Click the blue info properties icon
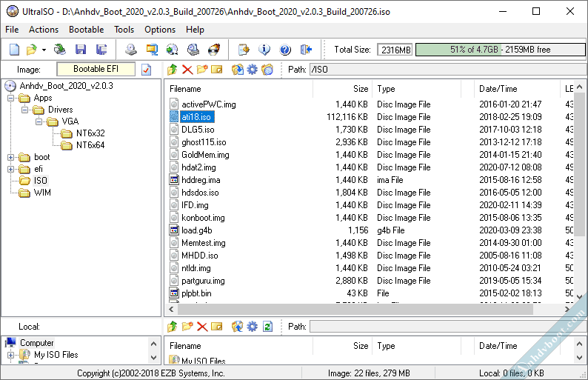The height and width of the screenshot is (380, 588). pyautogui.click(x=264, y=50)
